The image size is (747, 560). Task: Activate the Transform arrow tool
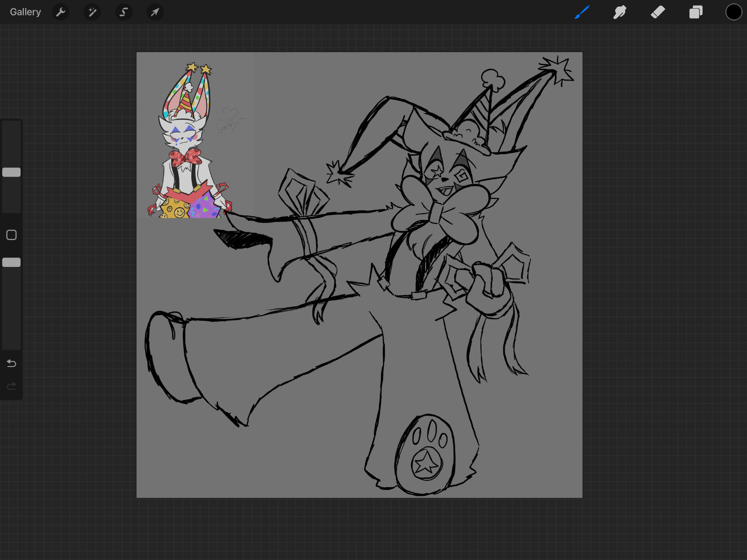155,12
